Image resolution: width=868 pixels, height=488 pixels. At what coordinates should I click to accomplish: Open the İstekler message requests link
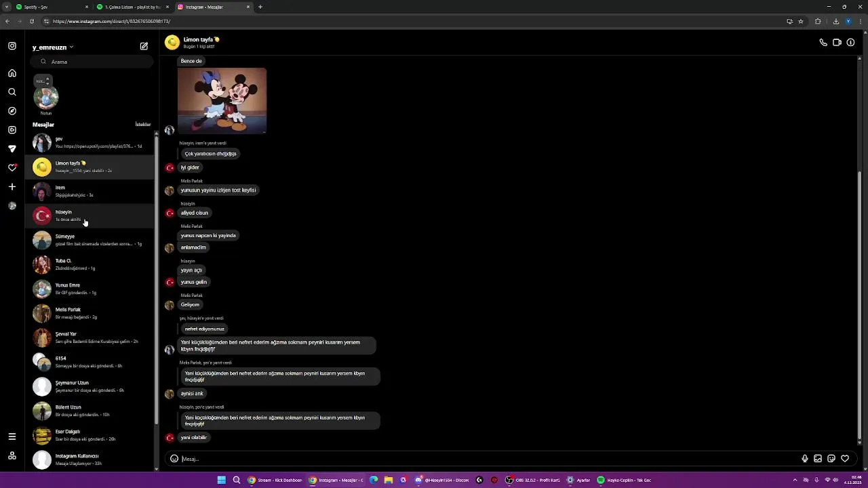coord(143,125)
